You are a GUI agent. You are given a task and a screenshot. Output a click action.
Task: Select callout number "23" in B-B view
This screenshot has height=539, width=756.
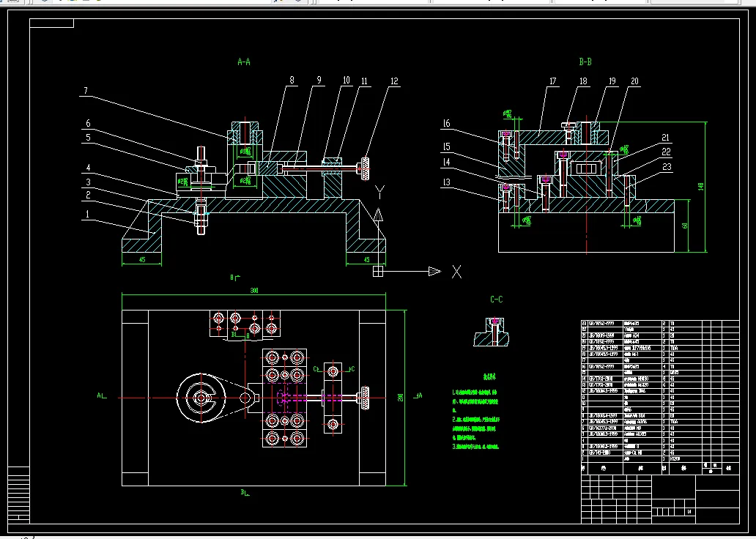click(667, 167)
